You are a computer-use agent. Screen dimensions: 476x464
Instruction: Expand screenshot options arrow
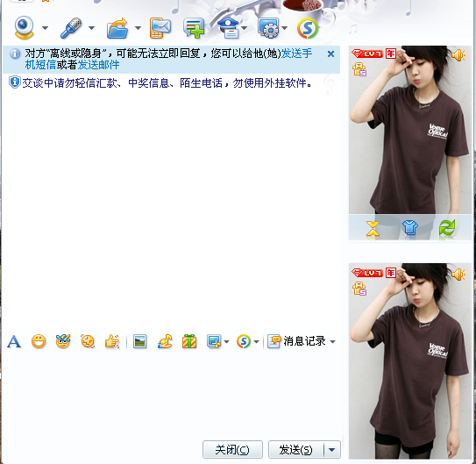pyautogui.click(x=226, y=341)
